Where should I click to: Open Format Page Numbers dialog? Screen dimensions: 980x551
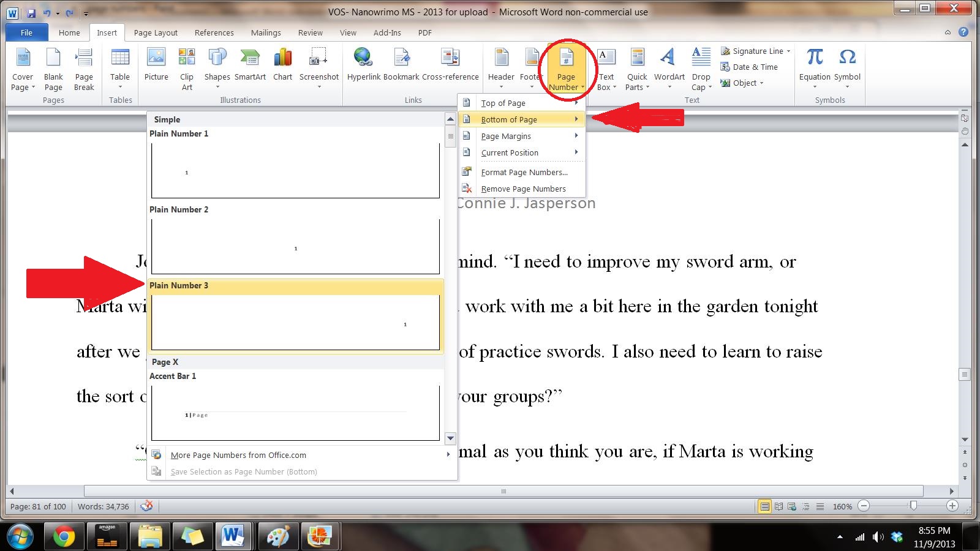(x=524, y=172)
